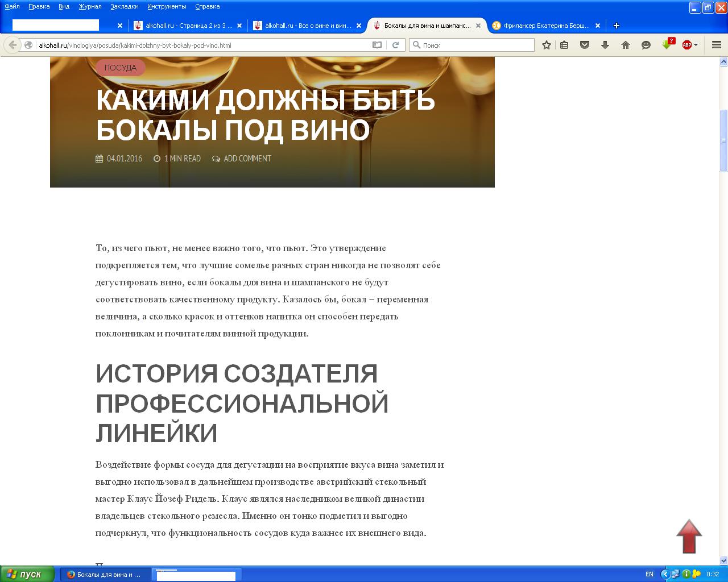Click the ADD COMMENT link
Screen dimensions: 728x582
pyautogui.click(x=247, y=159)
